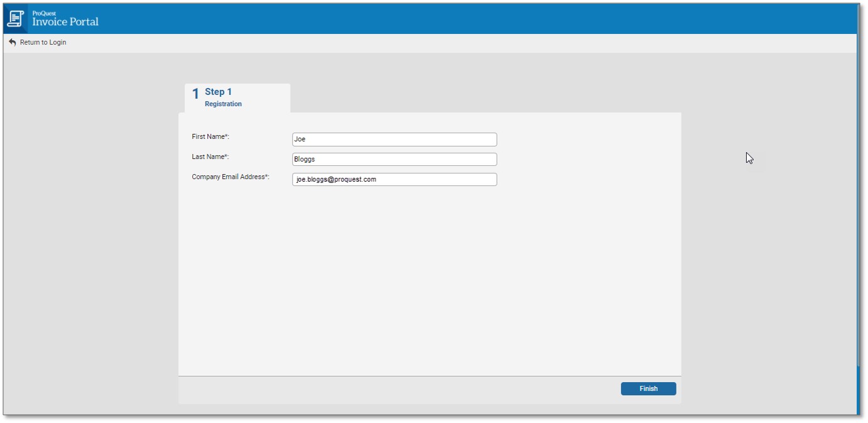Select the text Bloggs in the second field
The image size is (868, 423).
point(306,159)
